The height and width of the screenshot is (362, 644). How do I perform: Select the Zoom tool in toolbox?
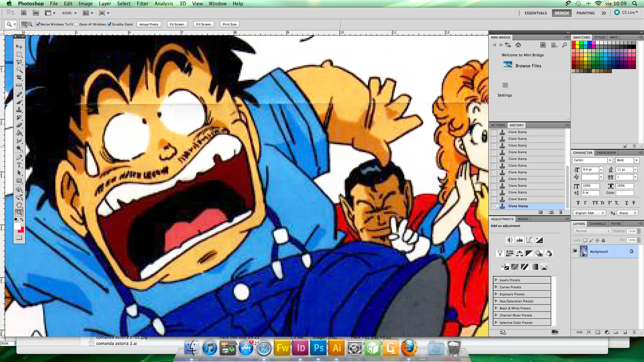point(19,213)
